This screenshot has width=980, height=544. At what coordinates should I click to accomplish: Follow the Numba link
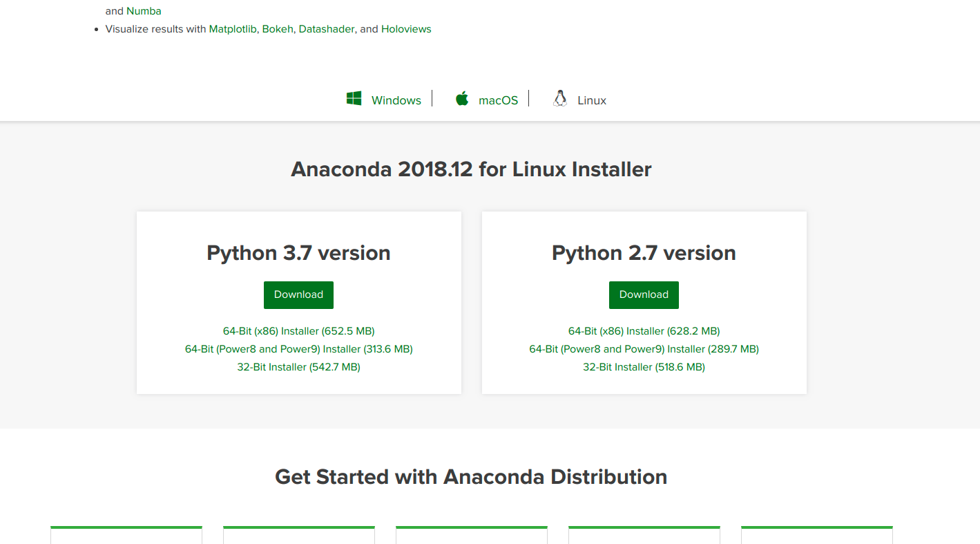(x=144, y=11)
